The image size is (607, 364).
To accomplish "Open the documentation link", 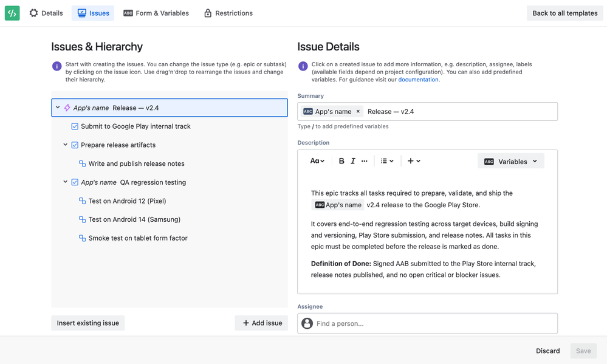I will [418, 80].
